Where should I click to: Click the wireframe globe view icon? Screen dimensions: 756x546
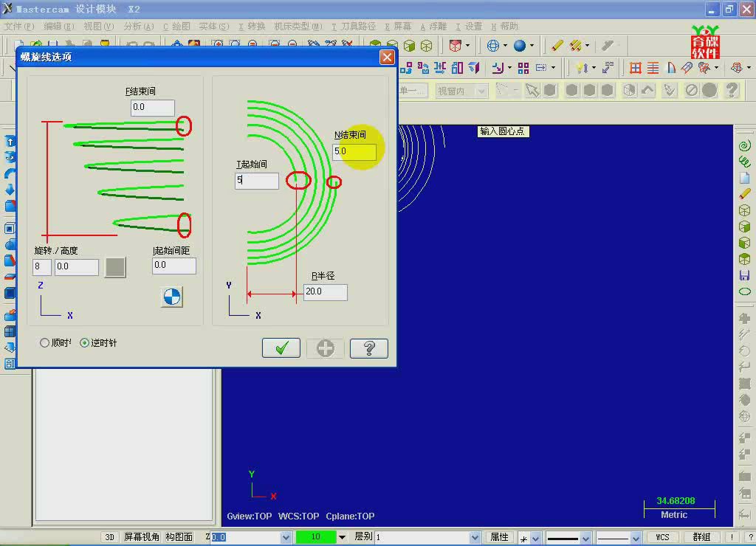tap(492, 46)
